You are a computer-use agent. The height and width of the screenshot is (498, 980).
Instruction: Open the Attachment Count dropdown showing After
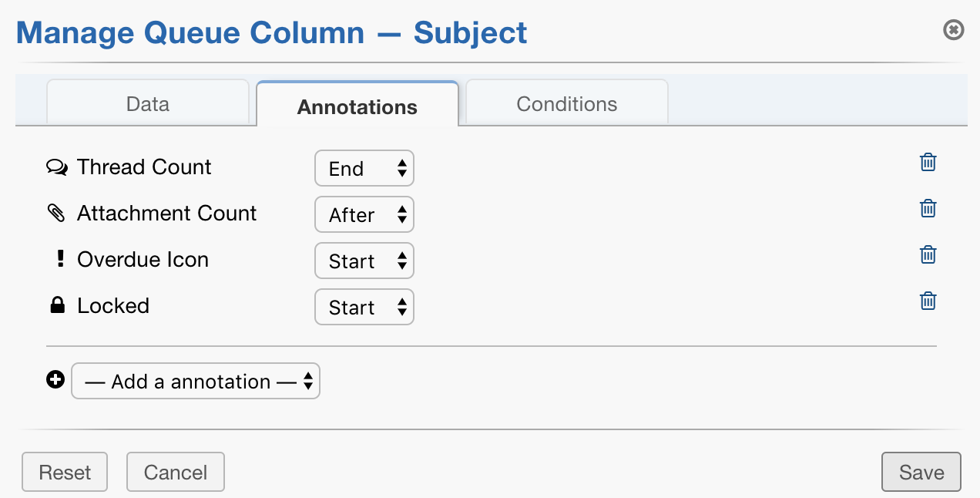(364, 214)
